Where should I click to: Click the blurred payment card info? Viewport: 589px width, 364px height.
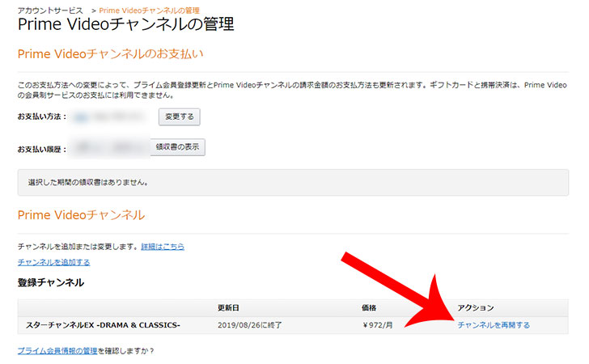110,116
